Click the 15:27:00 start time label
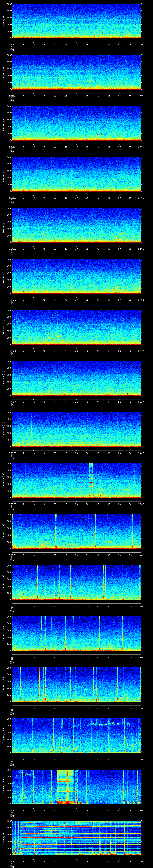This screenshot has width=153, height=868. [12, 555]
